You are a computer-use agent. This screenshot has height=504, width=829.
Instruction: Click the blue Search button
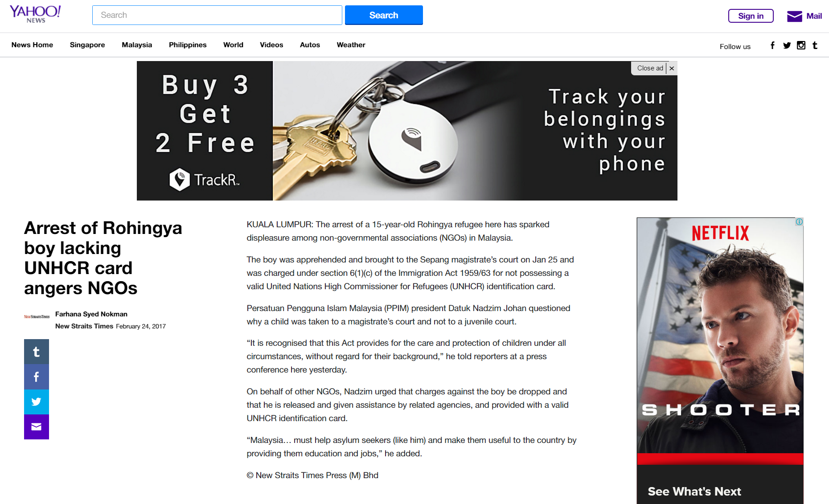tap(384, 15)
